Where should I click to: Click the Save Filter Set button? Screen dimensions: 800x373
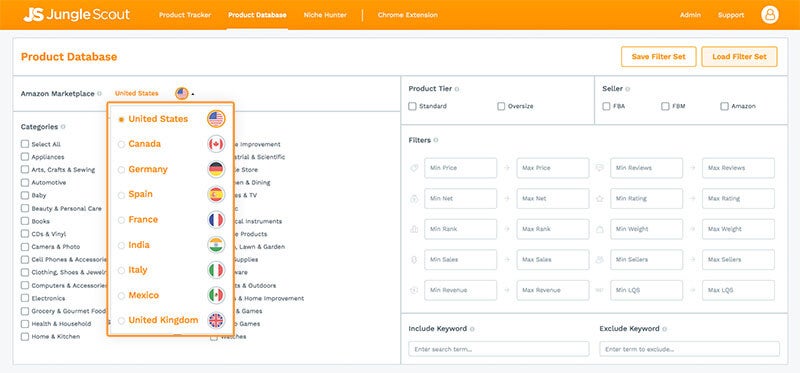click(x=659, y=57)
